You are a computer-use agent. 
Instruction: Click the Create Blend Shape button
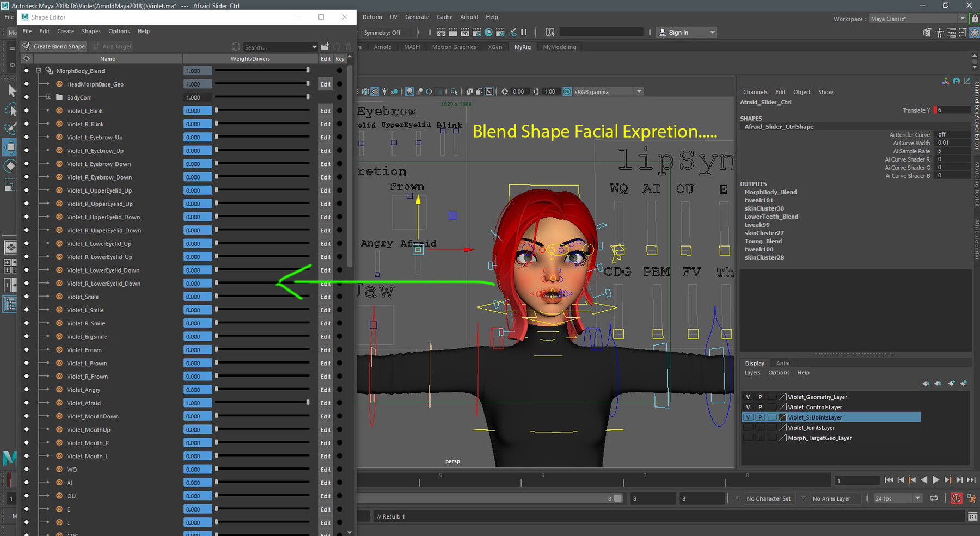pyautogui.click(x=54, y=47)
